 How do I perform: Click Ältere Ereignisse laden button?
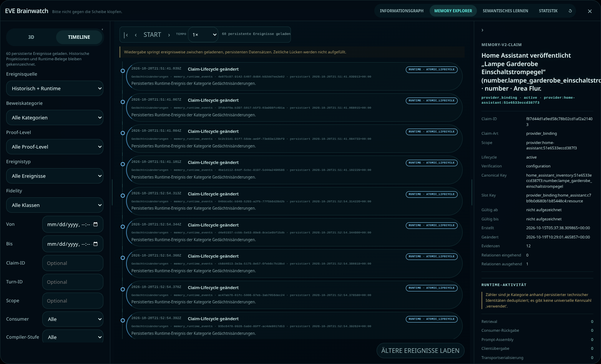click(420, 351)
